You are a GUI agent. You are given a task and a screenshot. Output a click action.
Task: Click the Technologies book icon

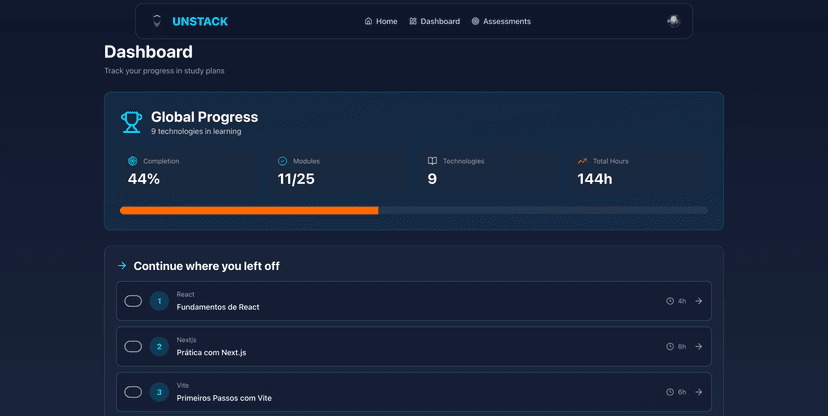[x=432, y=161]
